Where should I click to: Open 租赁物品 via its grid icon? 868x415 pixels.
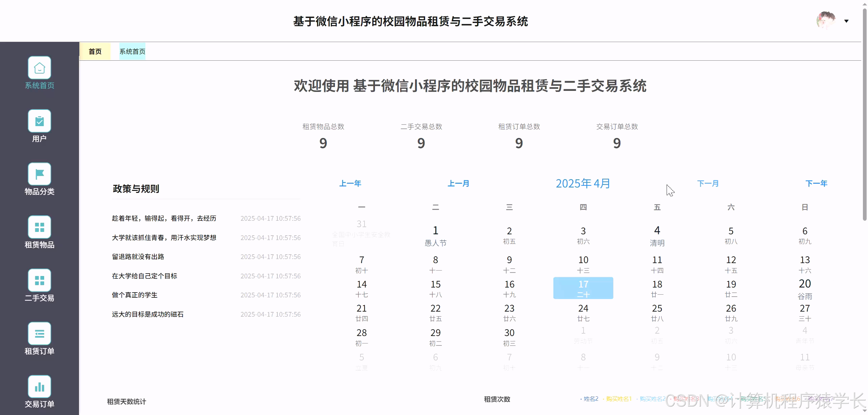click(x=39, y=226)
